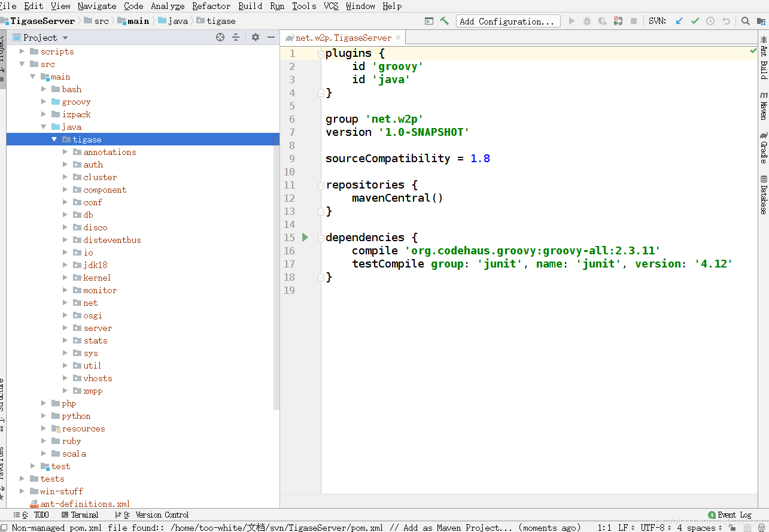Open the Ant Build side panel

pyautogui.click(x=764, y=57)
